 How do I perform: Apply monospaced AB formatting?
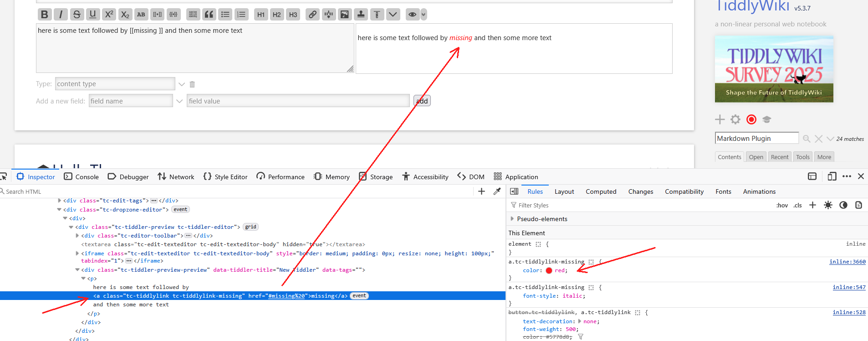pyautogui.click(x=141, y=15)
